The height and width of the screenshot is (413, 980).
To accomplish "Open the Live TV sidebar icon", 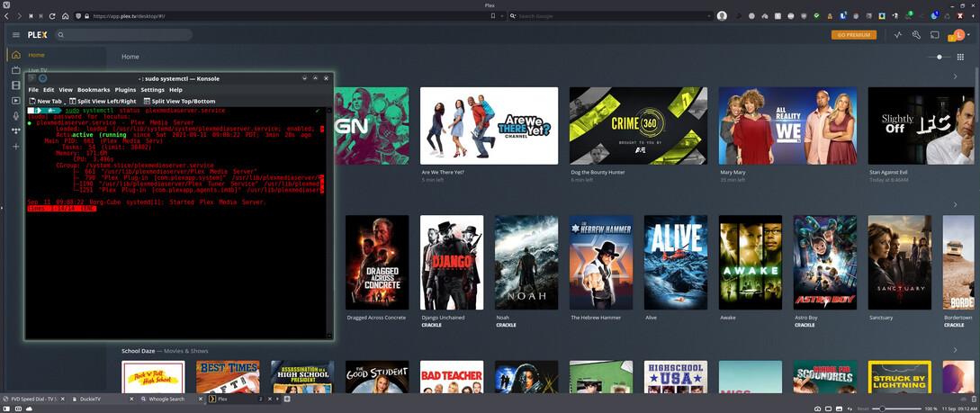I will pos(16,70).
